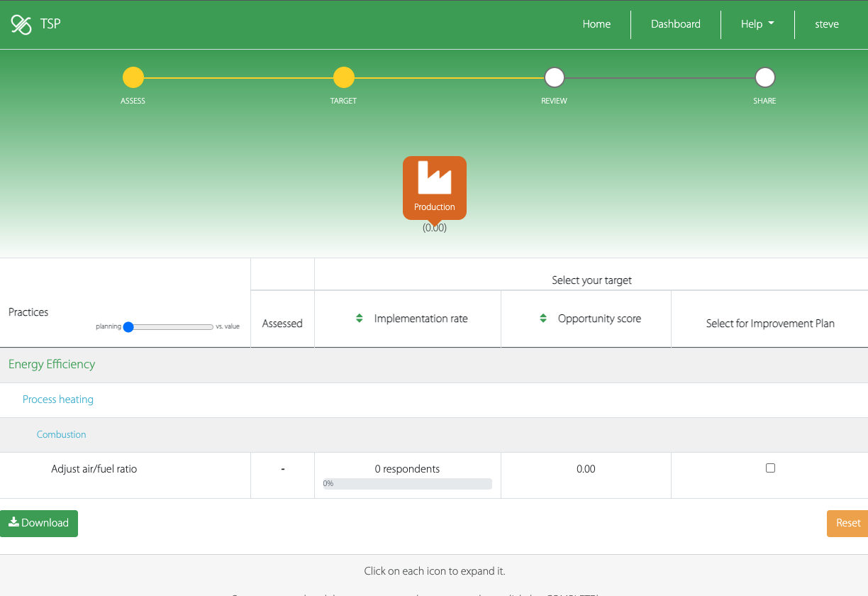Sort by Opportunity score arrows
This screenshot has height=596, width=868.
(x=543, y=319)
